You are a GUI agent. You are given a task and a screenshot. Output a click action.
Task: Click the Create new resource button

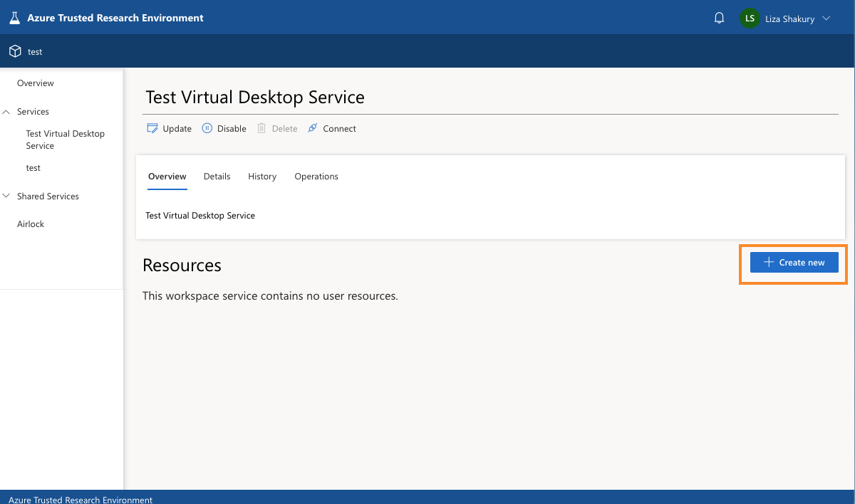coord(794,262)
